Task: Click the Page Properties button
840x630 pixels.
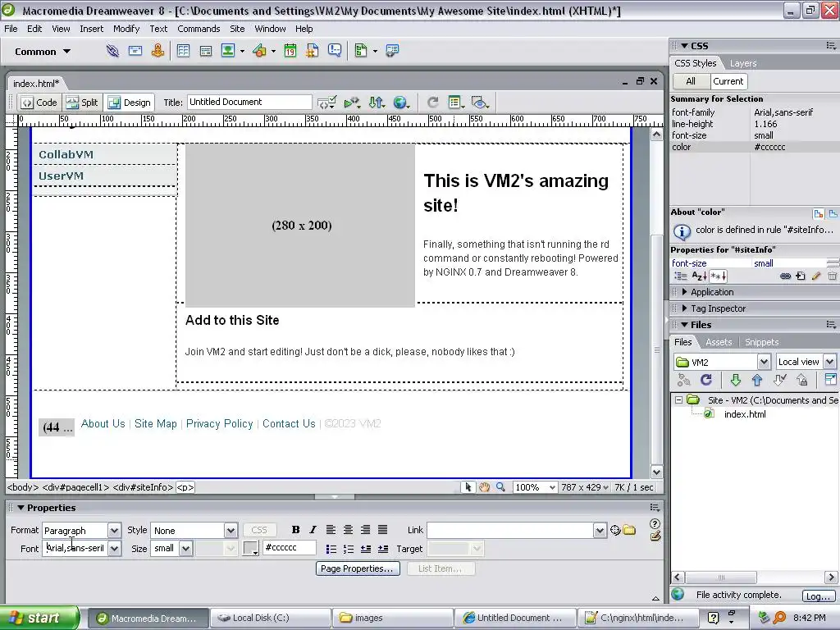Action: pyautogui.click(x=357, y=568)
